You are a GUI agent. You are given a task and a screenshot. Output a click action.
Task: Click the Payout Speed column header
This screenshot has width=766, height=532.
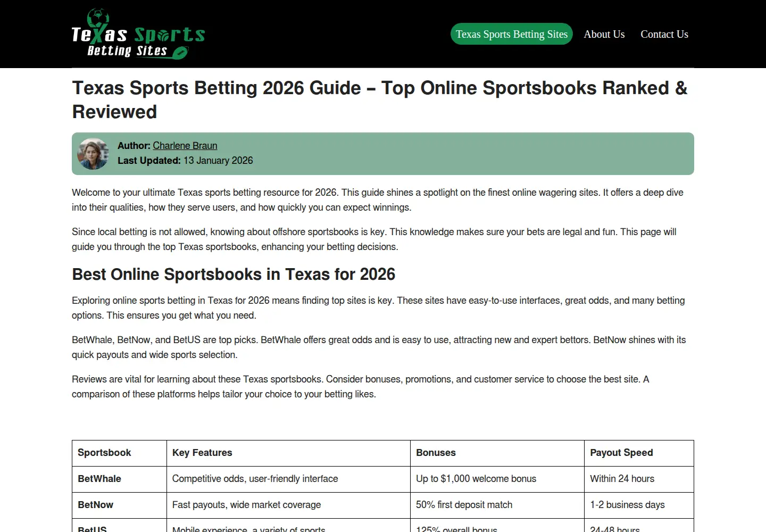639,453
